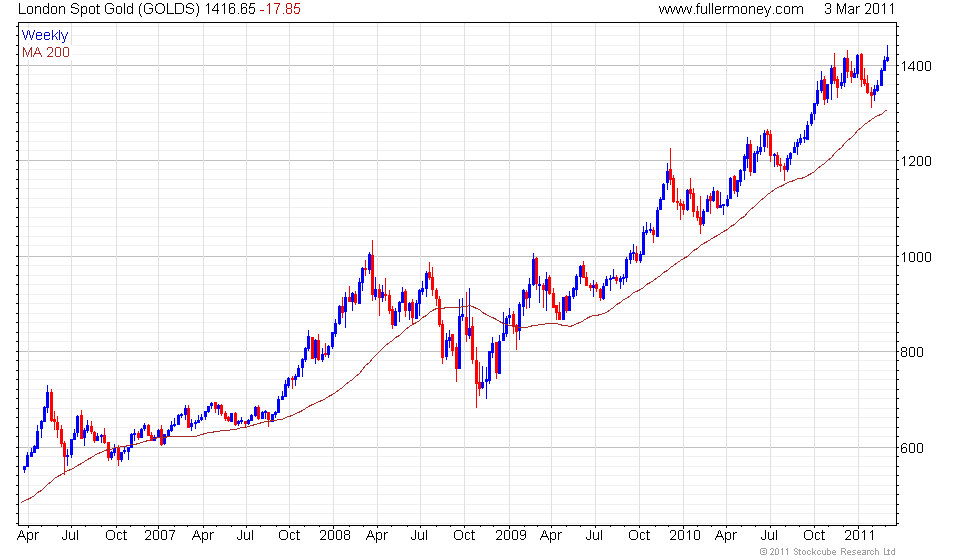
Task: Click the 2011 year axis label
Action: pos(859,536)
